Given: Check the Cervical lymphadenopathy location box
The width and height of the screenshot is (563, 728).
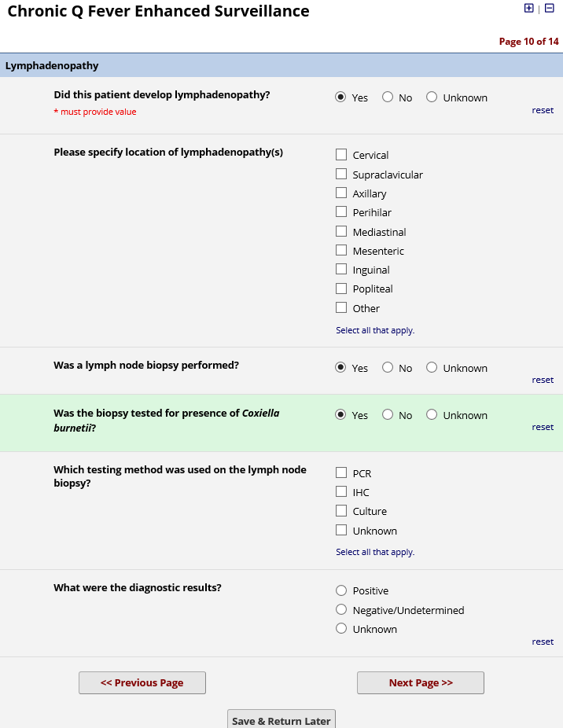Looking at the screenshot, I should click(341, 155).
